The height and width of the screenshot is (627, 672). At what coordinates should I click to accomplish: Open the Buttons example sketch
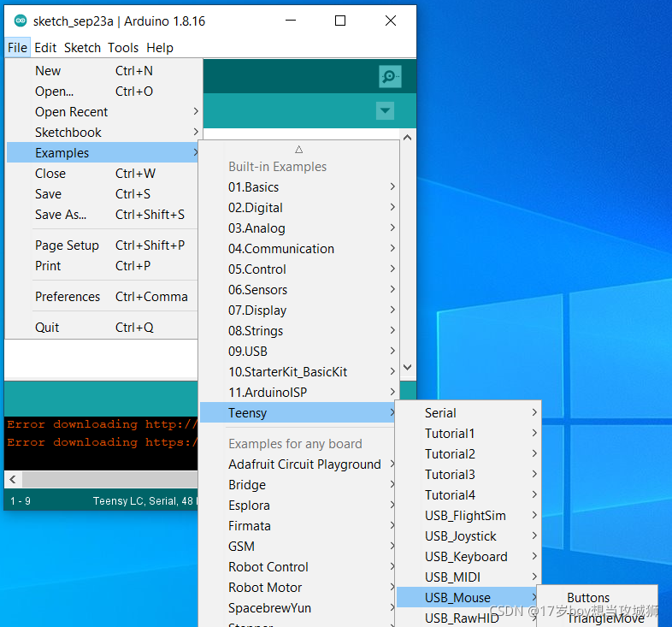[x=597, y=597]
